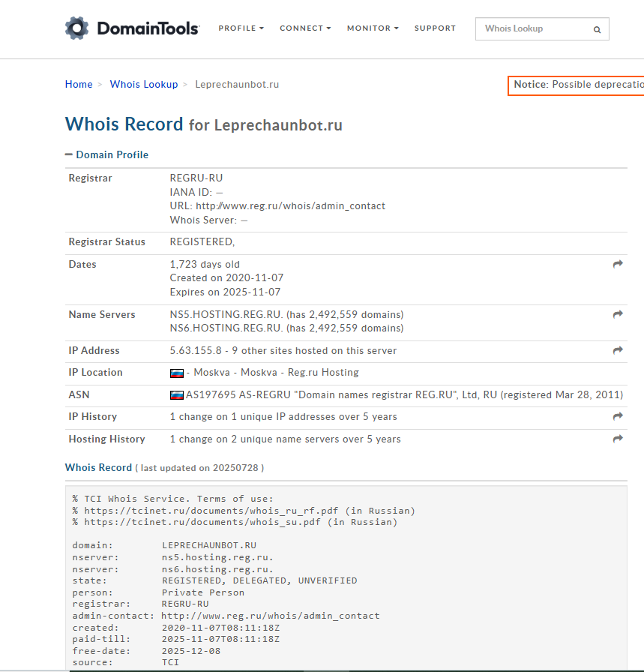
Task: Click LEPRECHAUNBOT.RU domain value in raw record
Action: pyautogui.click(x=209, y=545)
